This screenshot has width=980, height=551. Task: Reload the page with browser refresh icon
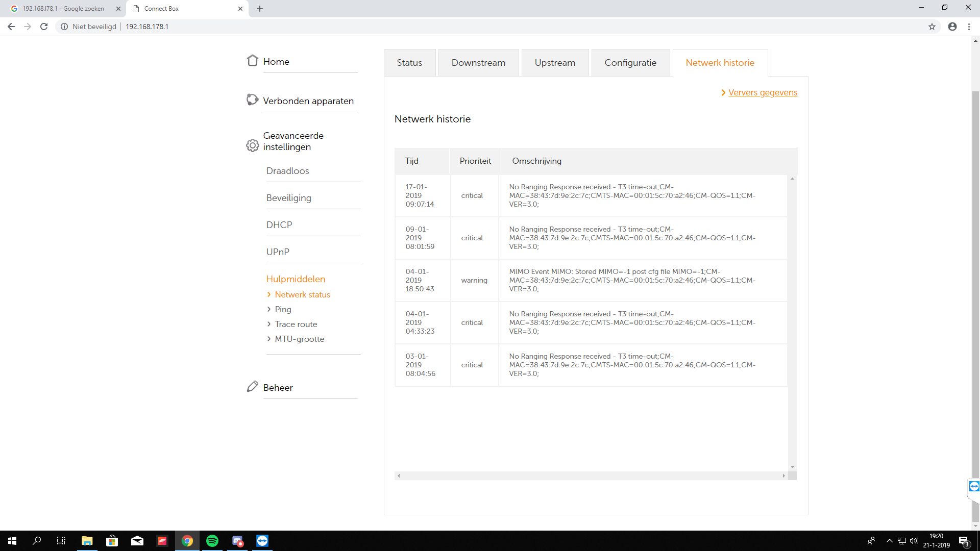click(x=44, y=27)
